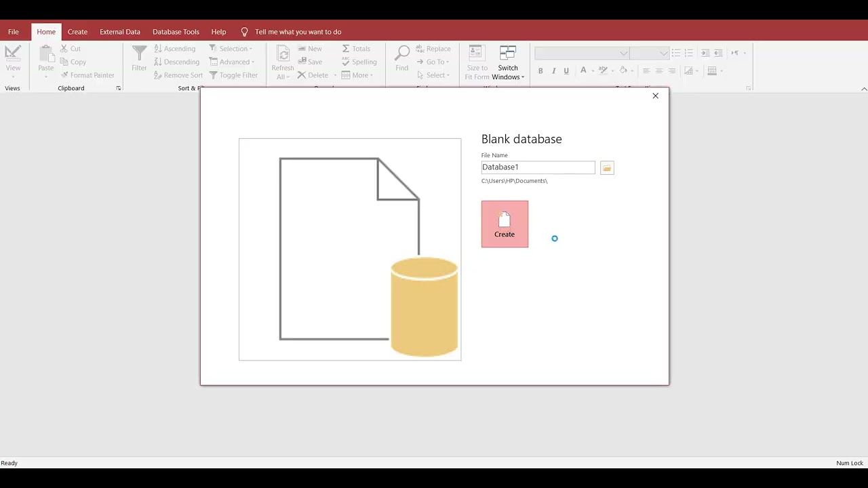Viewport: 868px width, 488px height.
Task: Click the increase indent icon
Action: click(705, 53)
